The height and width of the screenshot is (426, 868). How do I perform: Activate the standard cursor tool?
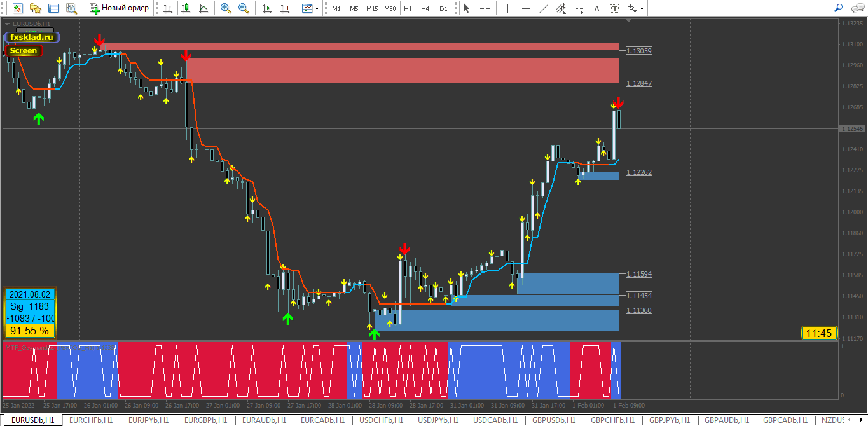click(467, 8)
